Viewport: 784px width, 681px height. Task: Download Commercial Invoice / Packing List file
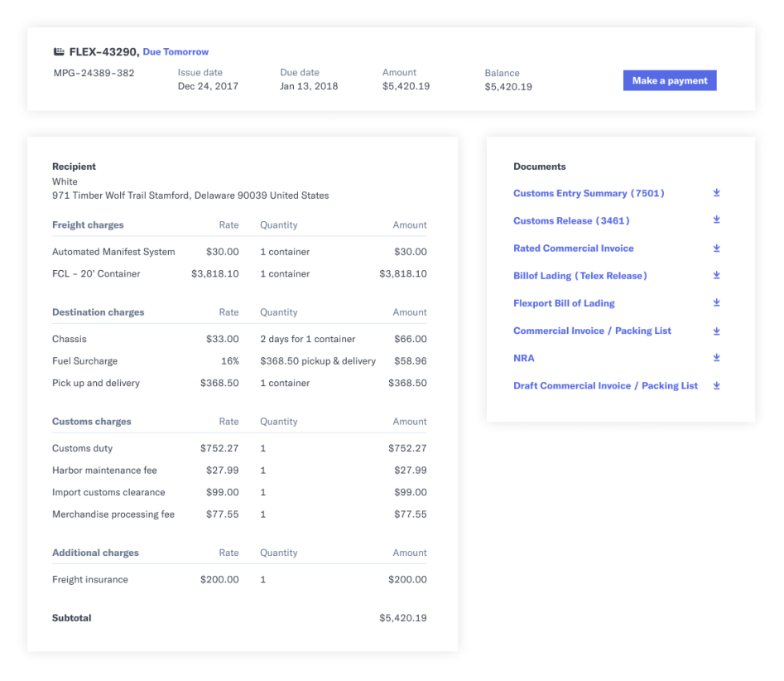(716, 331)
